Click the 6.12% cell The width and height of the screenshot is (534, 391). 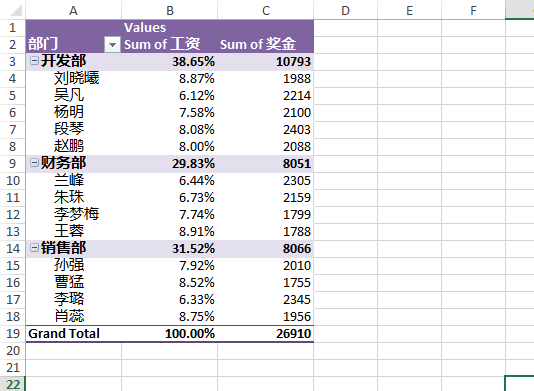[170, 95]
